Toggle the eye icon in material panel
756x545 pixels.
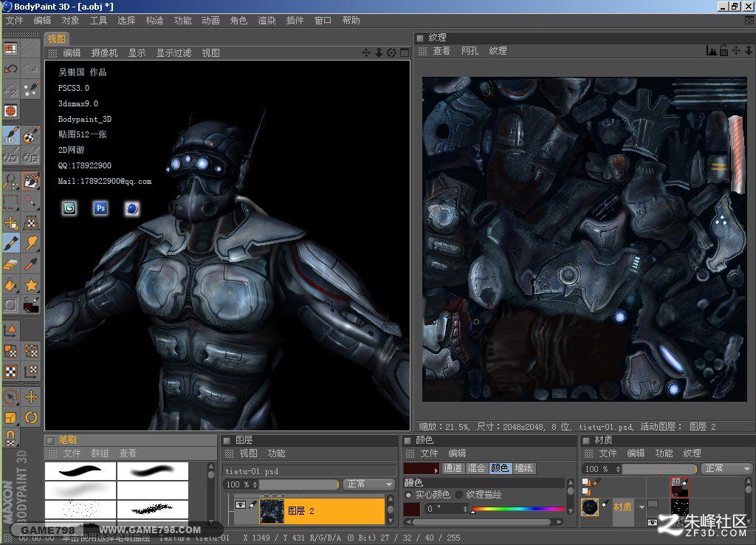[x=652, y=522]
